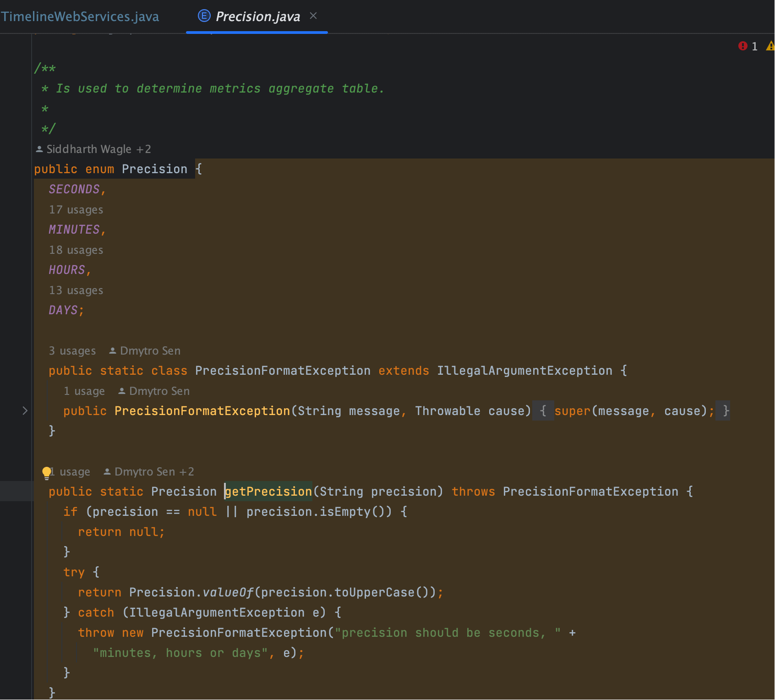Unfold the collapsed opening brace before super call

pos(543,410)
